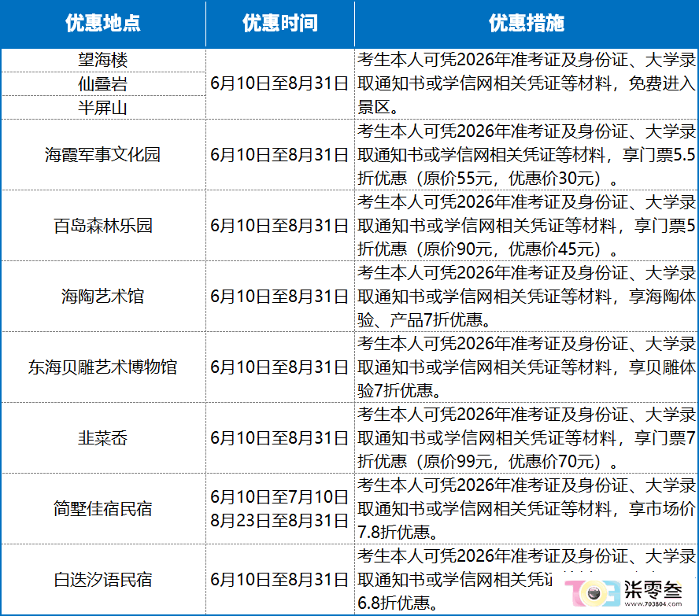Click the 优惠时间 column header

(x=280, y=23)
